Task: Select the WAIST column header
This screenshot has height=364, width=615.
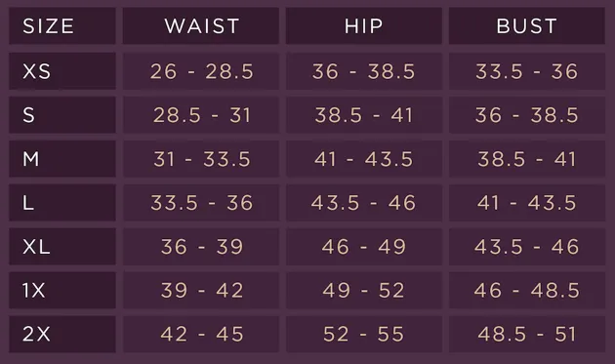Action: 201,26
